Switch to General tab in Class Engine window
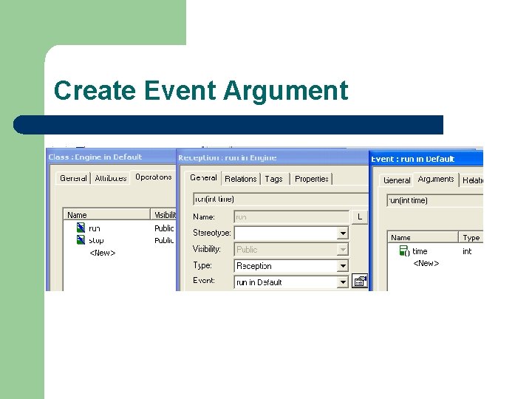 click(73, 178)
